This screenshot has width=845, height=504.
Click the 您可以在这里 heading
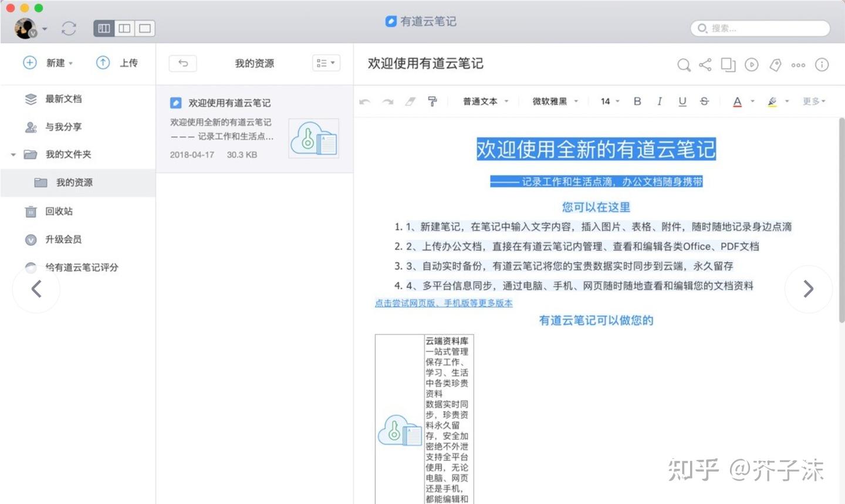(596, 207)
